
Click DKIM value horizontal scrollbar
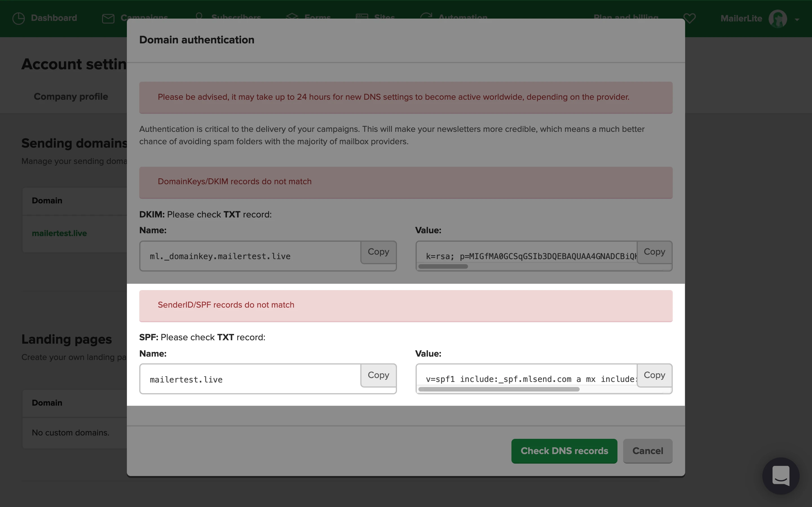point(443,266)
